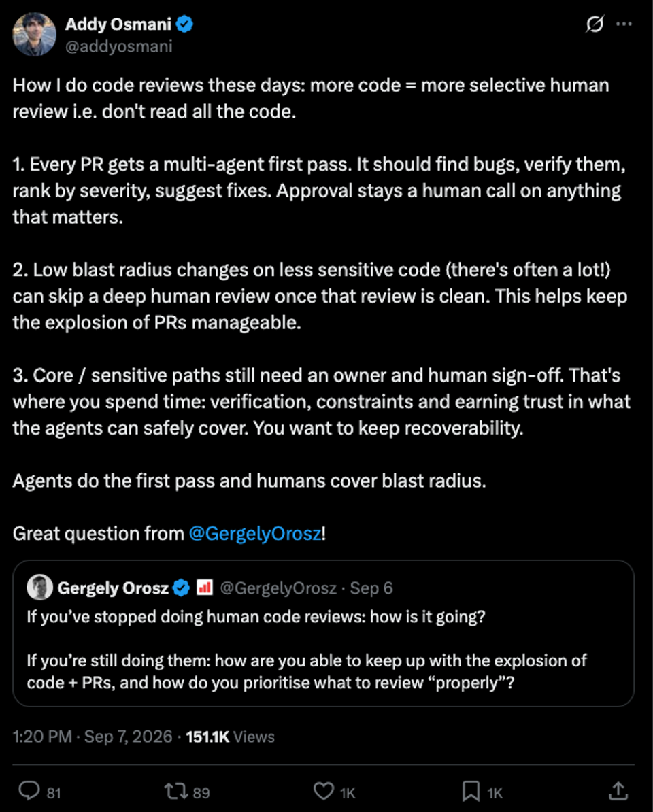Bookmark the tweet using bookmark icon
Screen dimensions: 653x812
pos(471,792)
